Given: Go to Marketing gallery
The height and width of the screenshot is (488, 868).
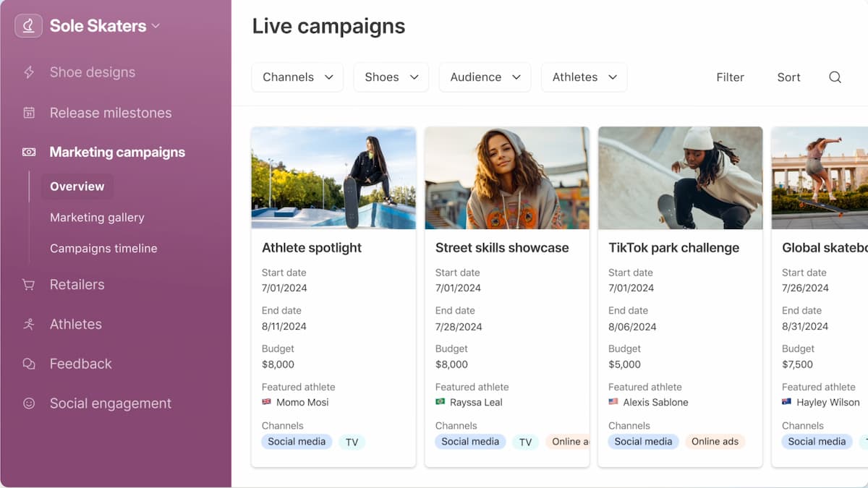Looking at the screenshot, I should pos(97,218).
